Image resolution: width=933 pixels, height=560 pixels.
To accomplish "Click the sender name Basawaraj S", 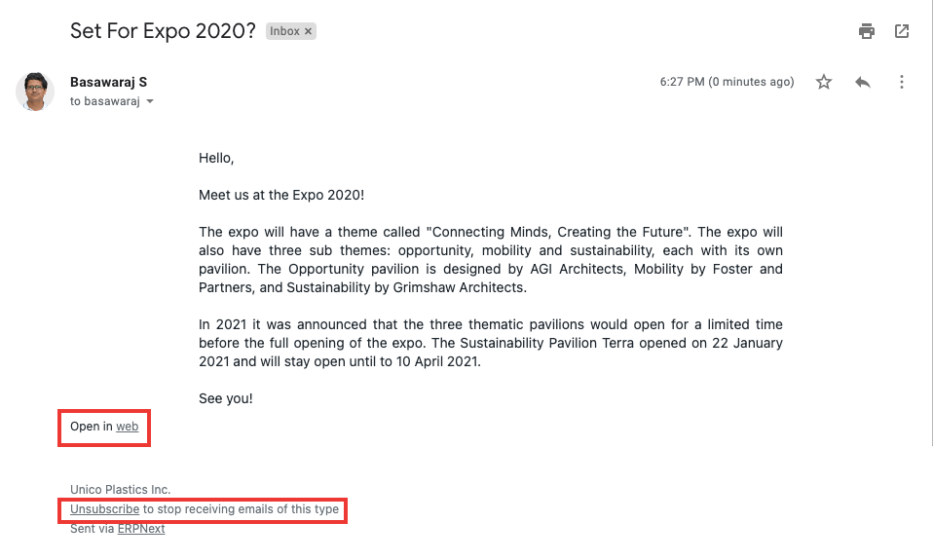I will coord(109,82).
